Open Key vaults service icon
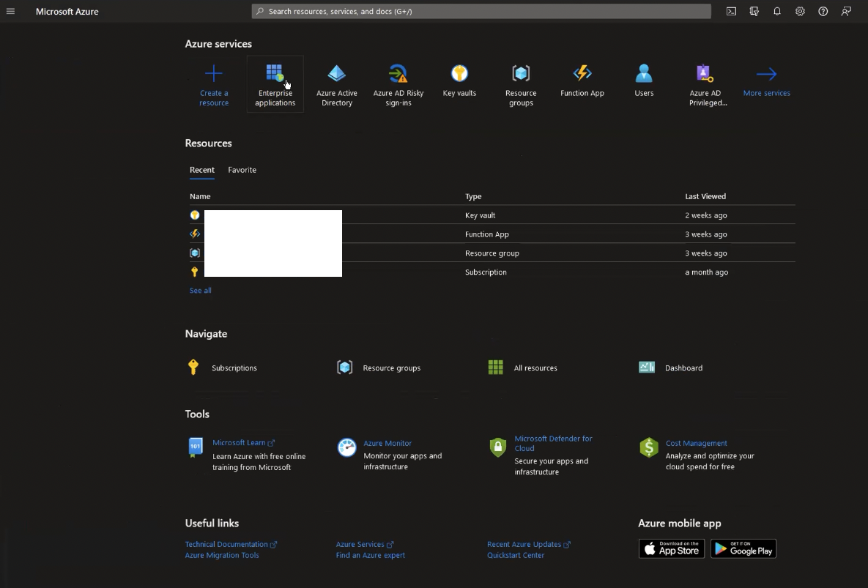This screenshot has width=868, height=588. click(x=459, y=73)
